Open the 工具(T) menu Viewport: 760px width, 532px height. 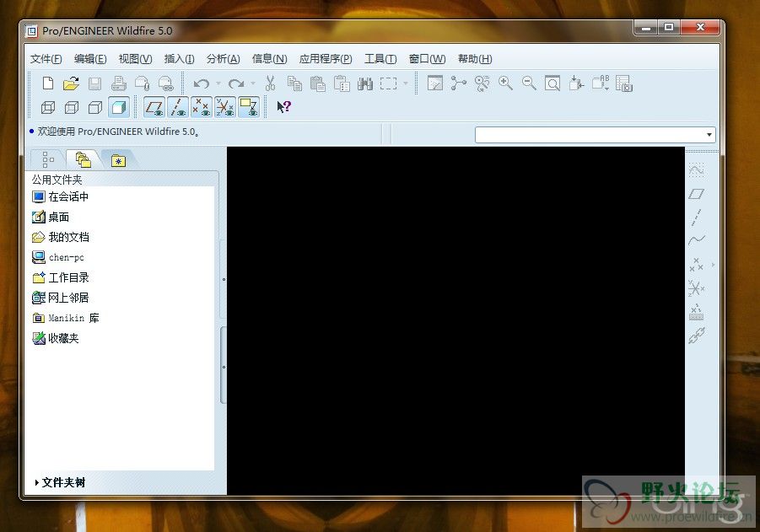tap(380, 59)
